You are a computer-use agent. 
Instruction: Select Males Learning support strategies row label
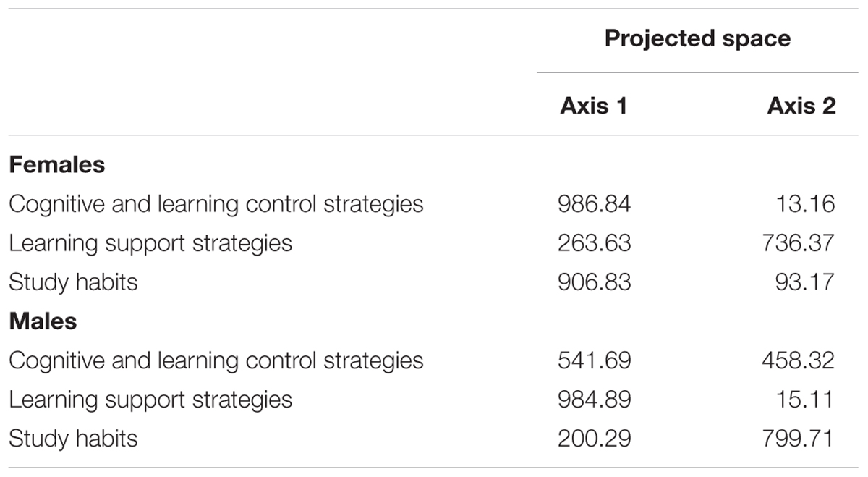(150, 399)
